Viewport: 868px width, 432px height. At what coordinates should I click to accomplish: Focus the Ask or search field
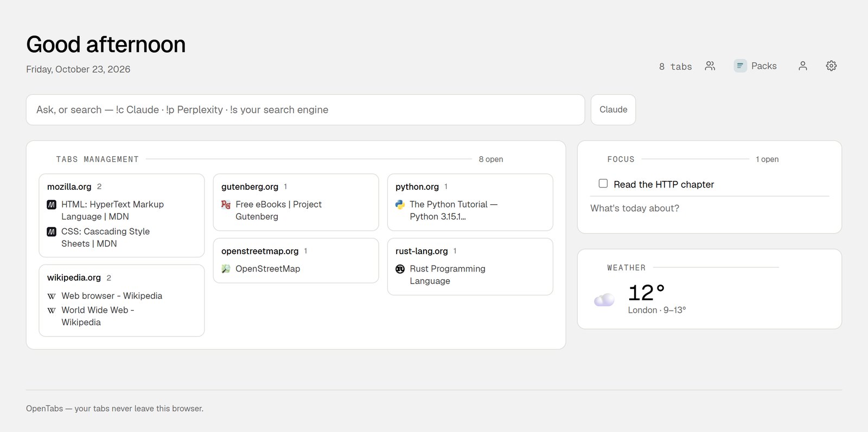305,109
